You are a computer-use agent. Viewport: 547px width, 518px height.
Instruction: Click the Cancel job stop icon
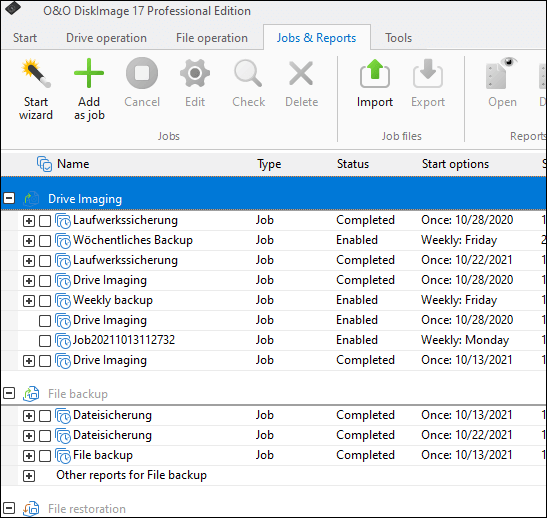142,73
